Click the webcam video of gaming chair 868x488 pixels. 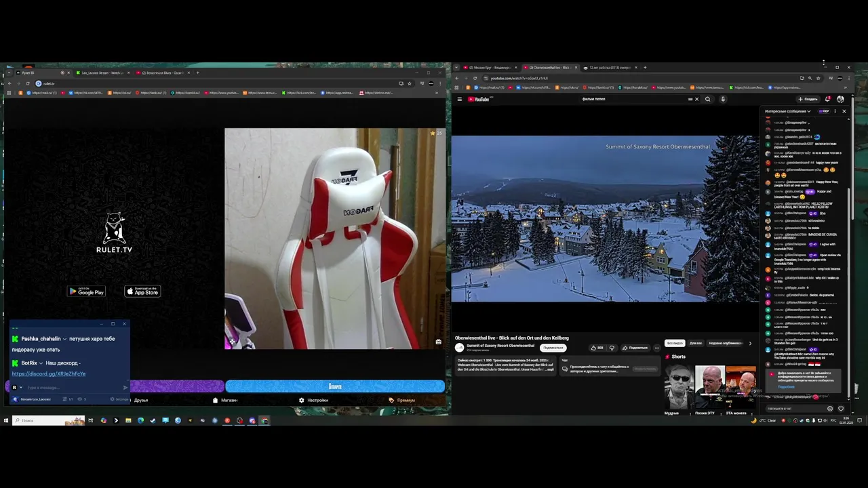(335, 239)
